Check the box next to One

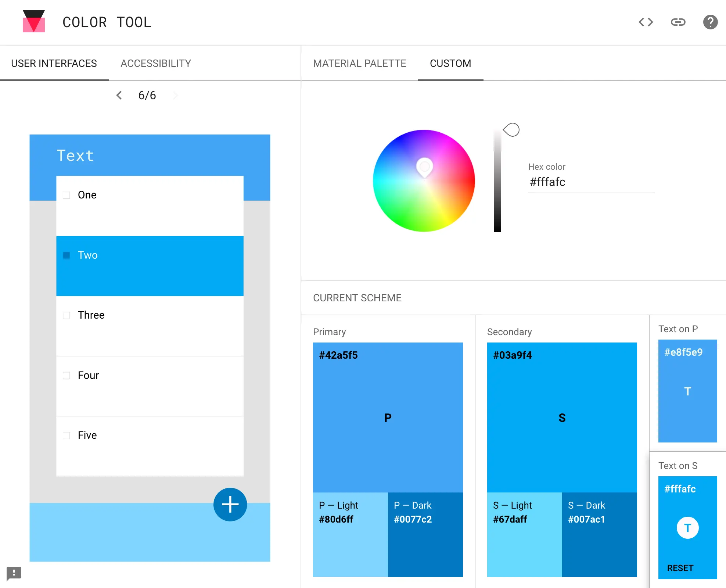pos(67,195)
